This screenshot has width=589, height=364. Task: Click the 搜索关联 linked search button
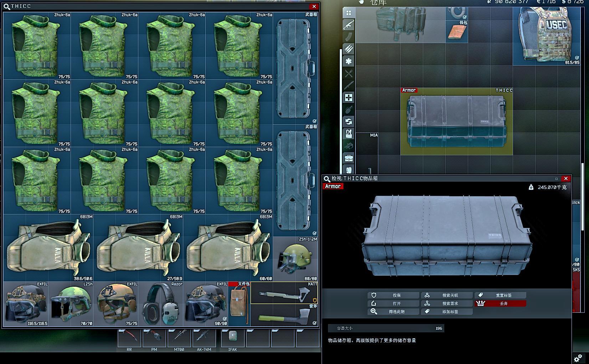447,295
